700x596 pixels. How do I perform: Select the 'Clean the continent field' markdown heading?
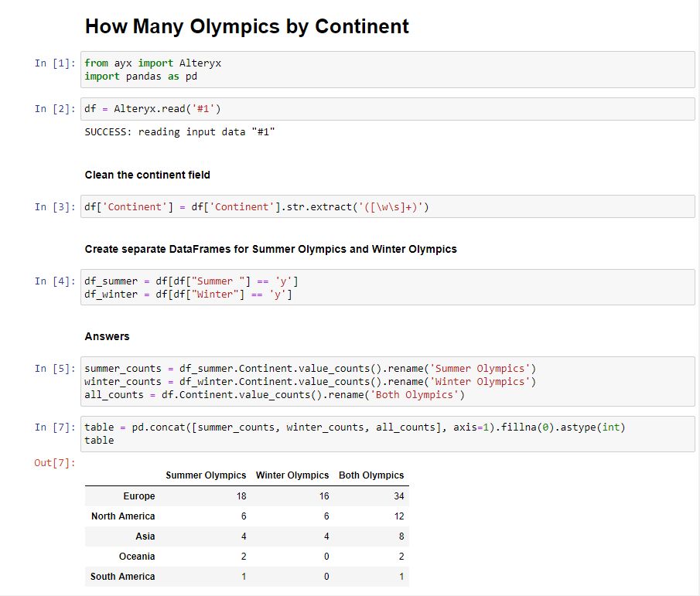coord(147,175)
